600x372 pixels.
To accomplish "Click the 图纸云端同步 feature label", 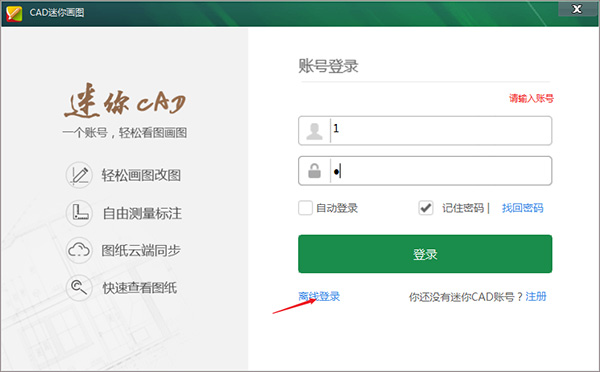I will (141, 250).
